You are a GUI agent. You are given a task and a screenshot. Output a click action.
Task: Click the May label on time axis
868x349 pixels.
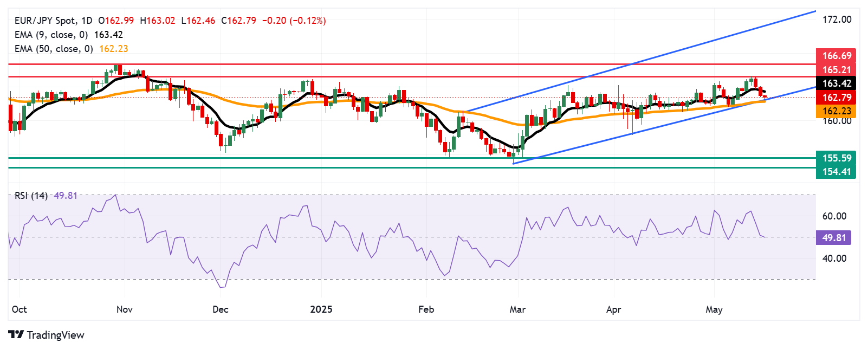tap(714, 309)
